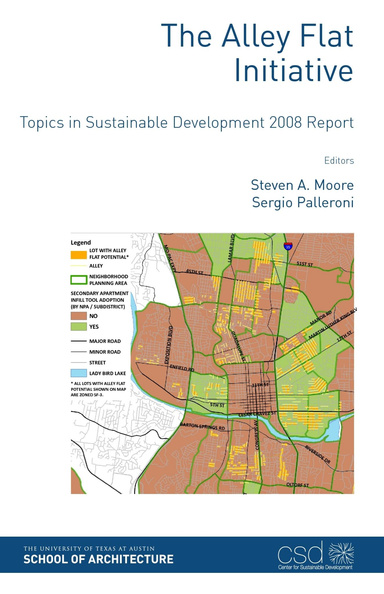
Task: Click "THE UNIVERSITY OF TEXAS AT AUSTIN" footer text
Action: click(x=89, y=548)
